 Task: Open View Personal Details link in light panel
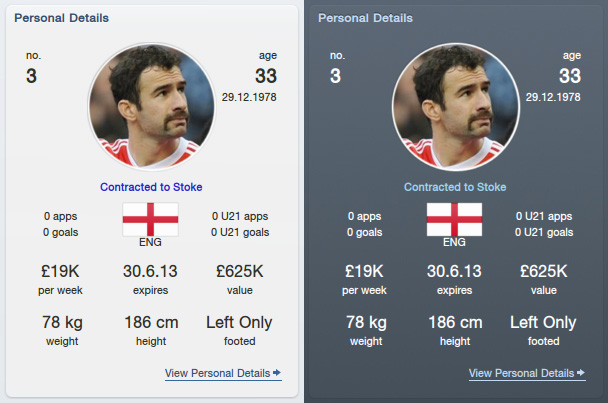(x=223, y=373)
